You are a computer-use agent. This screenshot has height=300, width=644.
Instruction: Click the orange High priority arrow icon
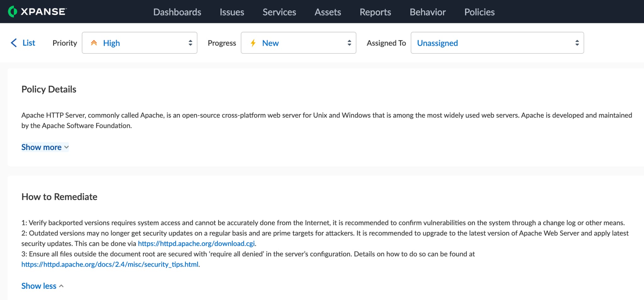94,43
